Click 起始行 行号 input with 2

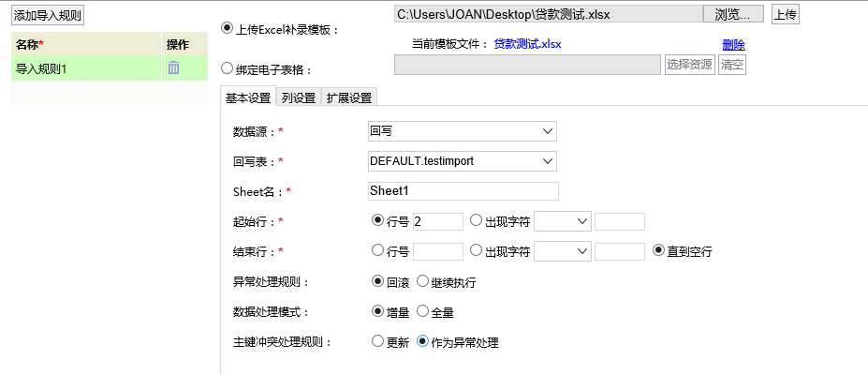[438, 221]
